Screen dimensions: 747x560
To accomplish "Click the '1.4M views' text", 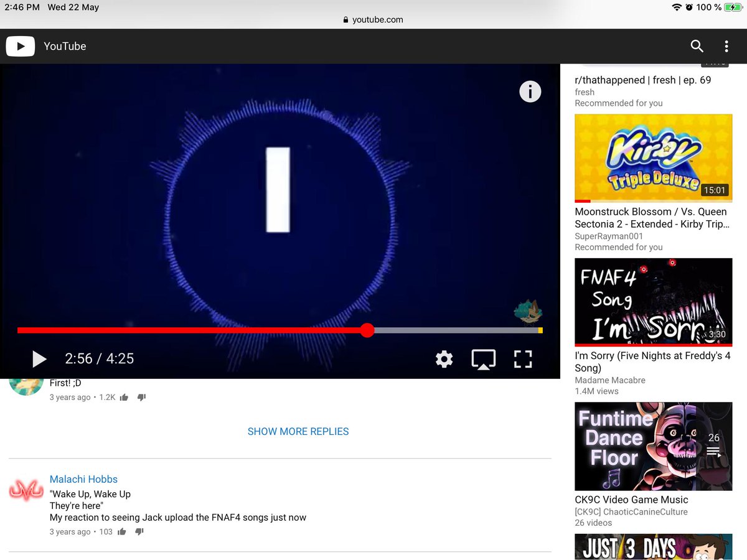I will point(596,391).
